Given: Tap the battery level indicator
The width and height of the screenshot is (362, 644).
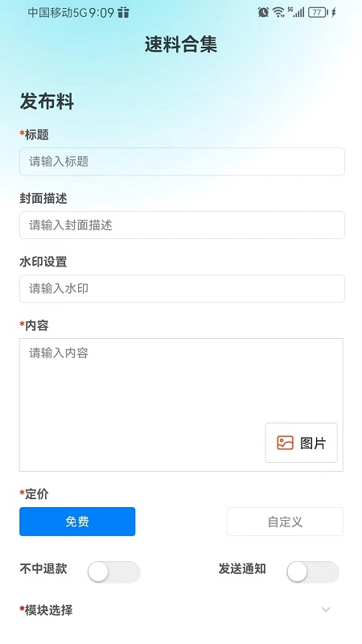Looking at the screenshot, I should (x=318, y=12).
